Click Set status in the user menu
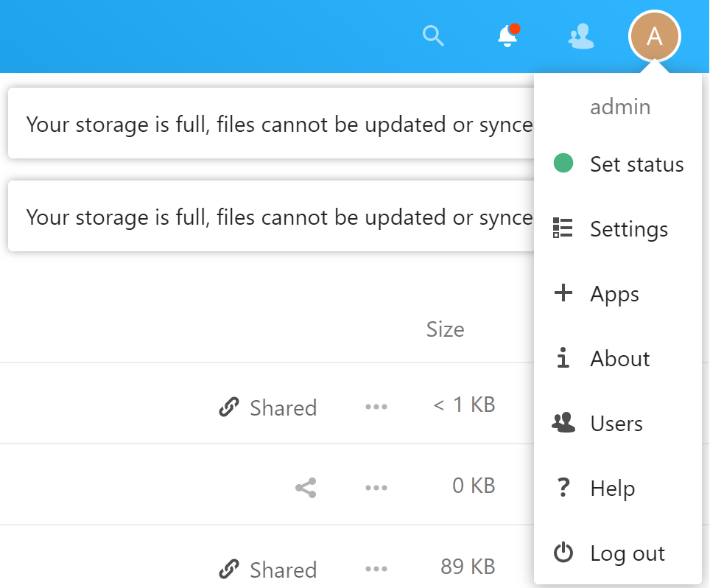The width and height of the screenshot is (710, 588). click(x=636, y=164)
